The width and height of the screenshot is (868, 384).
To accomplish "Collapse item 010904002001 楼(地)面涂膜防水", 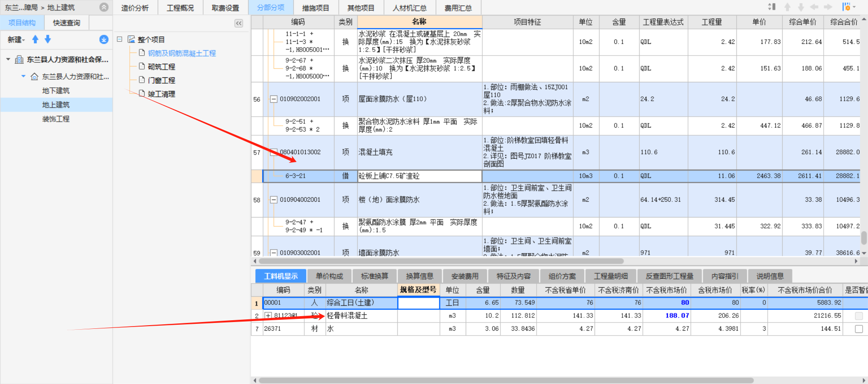I will (274, 199).
